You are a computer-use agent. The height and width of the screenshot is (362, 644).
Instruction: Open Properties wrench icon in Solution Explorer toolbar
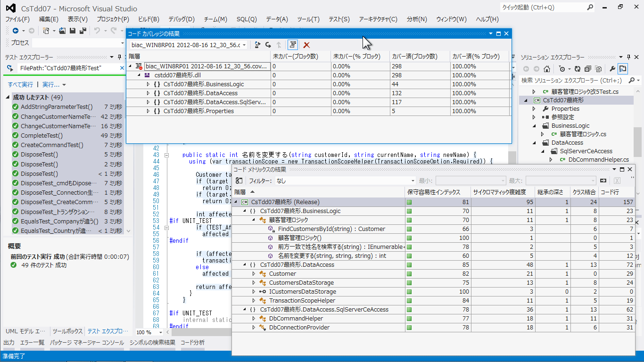(x=612, y=69)
